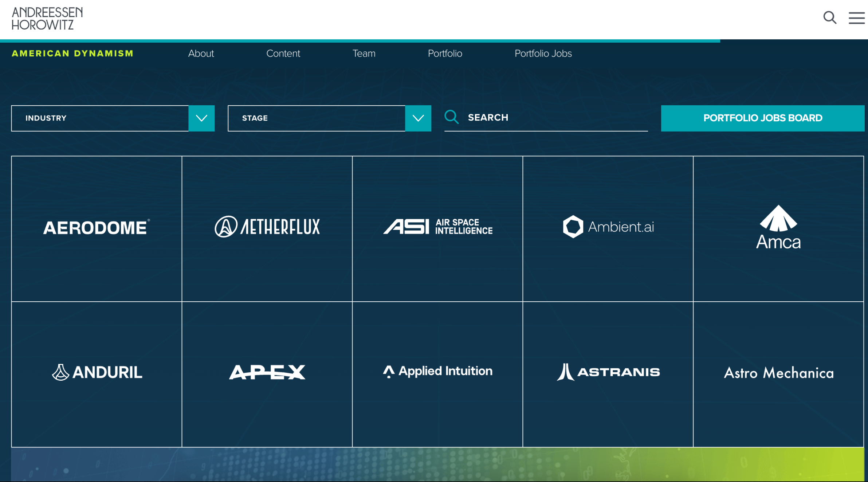The width and height of the screenshot is (868, 482).
Task: Click the Portfolio Jobs Board button
Action: [x=762, y=118]
